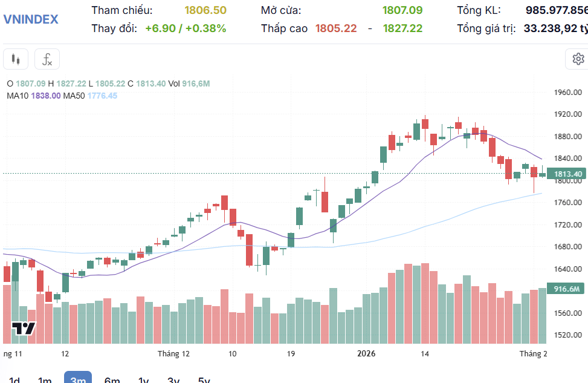
Task: Open chart settings gear
Action: pyautogui.click(x=578, y=59)
